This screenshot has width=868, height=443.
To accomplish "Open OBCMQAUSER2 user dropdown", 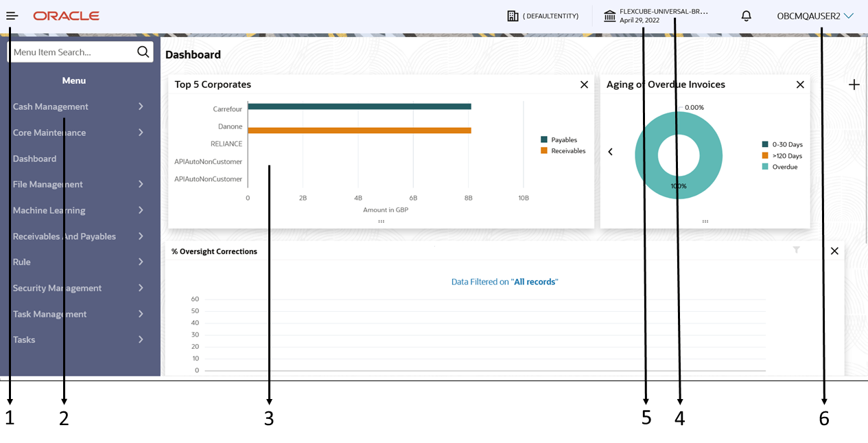I will [815, 16].
